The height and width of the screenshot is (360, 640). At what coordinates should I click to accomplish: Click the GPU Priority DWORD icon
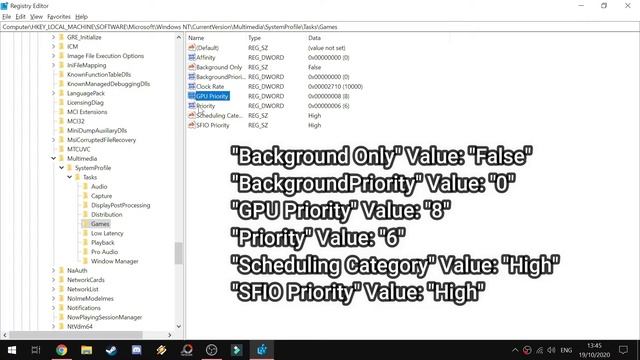191,96
